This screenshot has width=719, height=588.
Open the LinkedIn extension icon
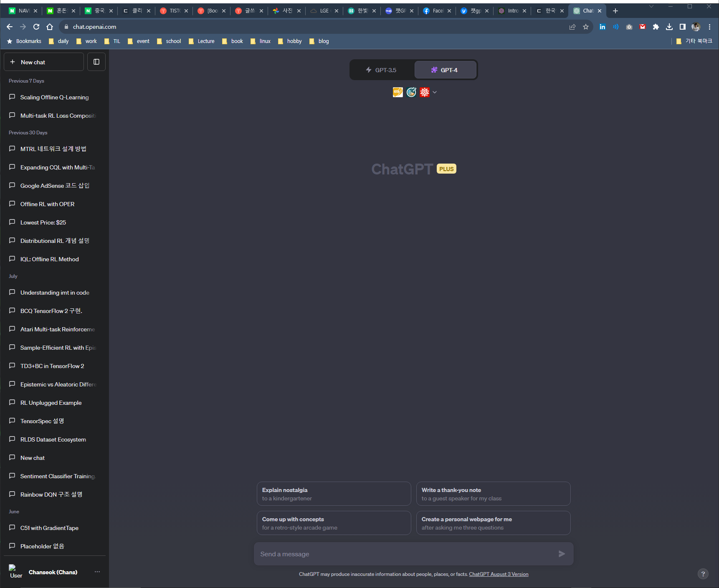[603, 27]
